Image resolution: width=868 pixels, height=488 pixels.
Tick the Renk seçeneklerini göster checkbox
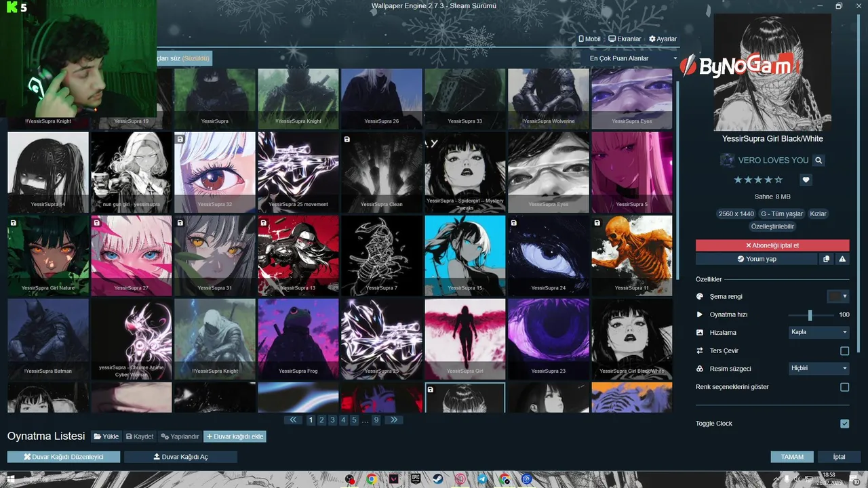click(844, 387)
